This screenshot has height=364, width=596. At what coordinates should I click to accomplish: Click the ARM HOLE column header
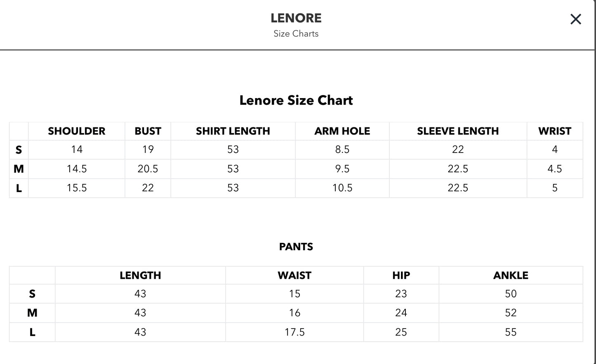342,131
